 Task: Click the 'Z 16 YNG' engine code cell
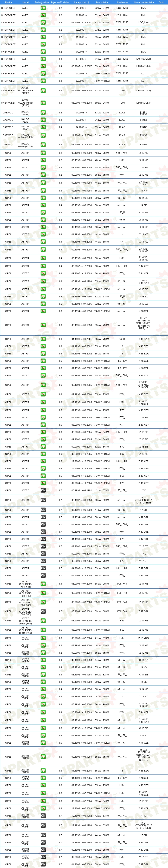coord(143,638)
